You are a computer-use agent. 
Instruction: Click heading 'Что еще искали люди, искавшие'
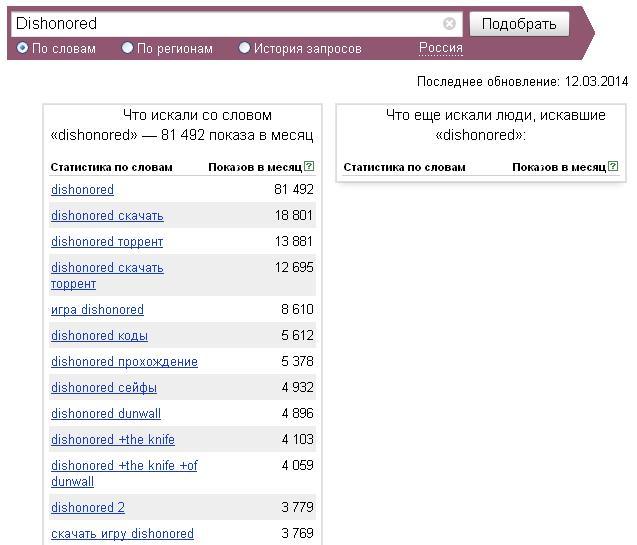(496, 115)
